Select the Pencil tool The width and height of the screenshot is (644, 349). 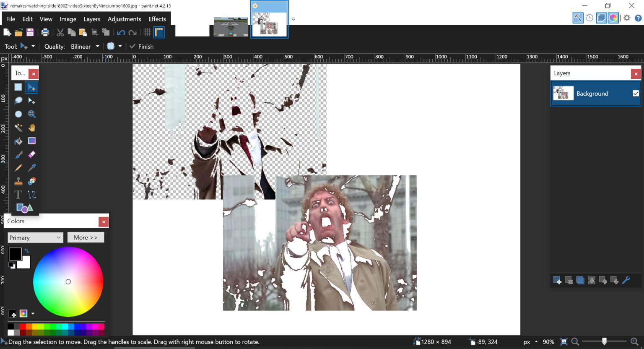(x=18, y=168)
